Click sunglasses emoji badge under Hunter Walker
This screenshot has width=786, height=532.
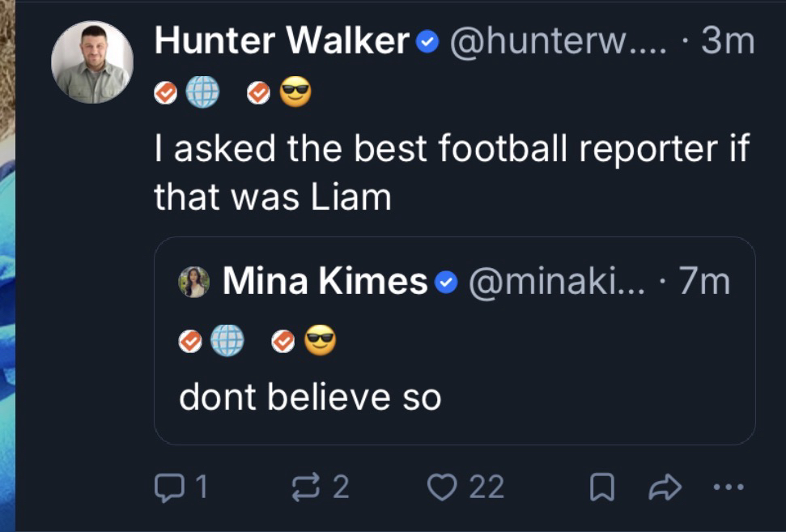click(295, 94)
